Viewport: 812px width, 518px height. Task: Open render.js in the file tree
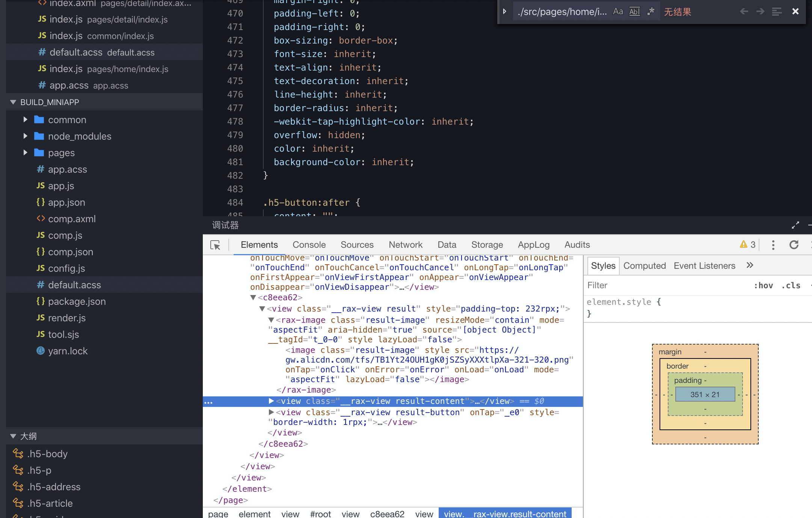point(66,318)
